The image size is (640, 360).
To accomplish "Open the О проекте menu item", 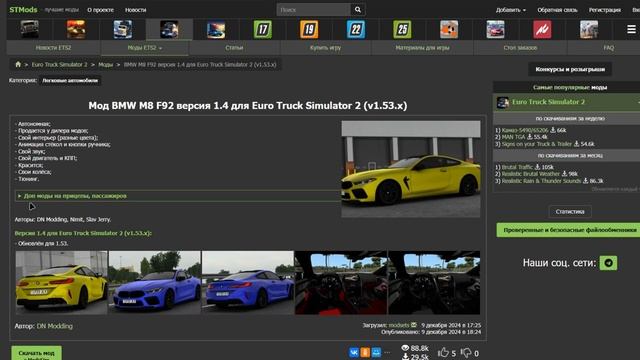I will click(100, 10).
